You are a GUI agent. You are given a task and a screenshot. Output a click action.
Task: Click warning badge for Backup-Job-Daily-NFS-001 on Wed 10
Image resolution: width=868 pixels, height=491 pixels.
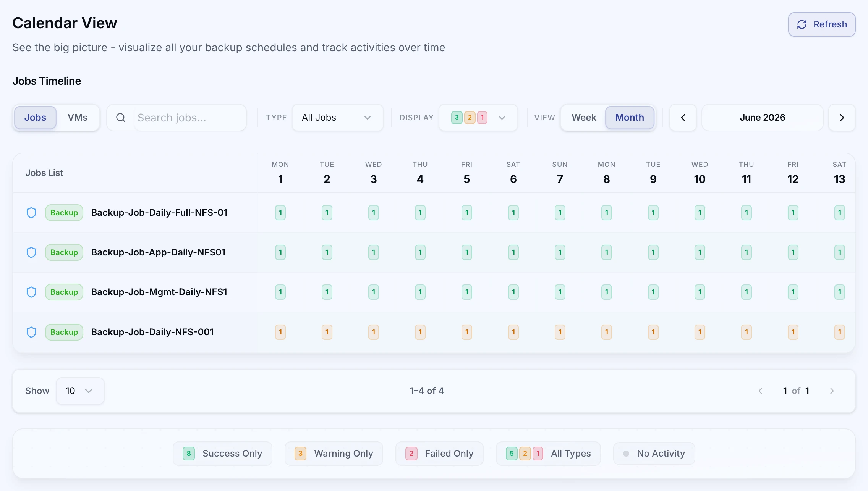(x=700, y=332)
